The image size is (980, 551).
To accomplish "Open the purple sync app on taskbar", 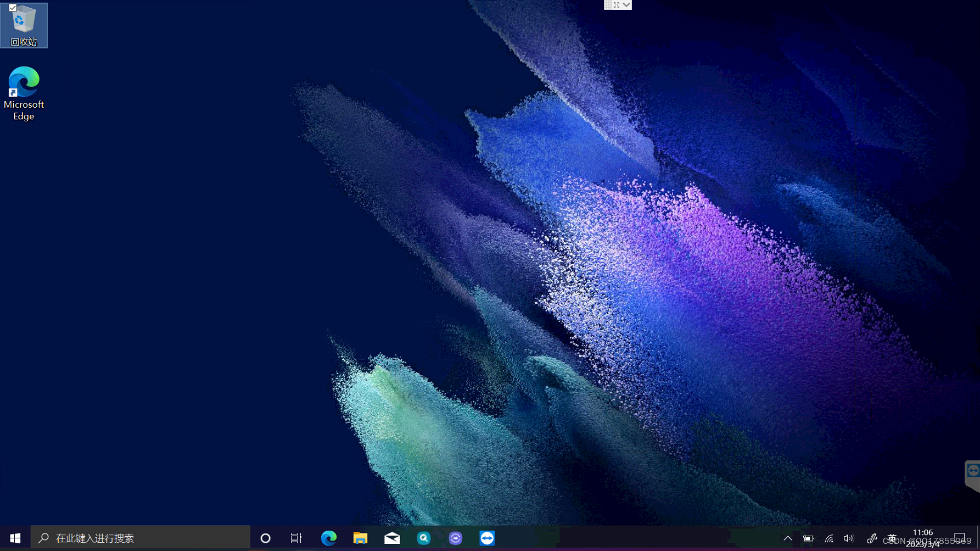I will (x=455, y=538).
